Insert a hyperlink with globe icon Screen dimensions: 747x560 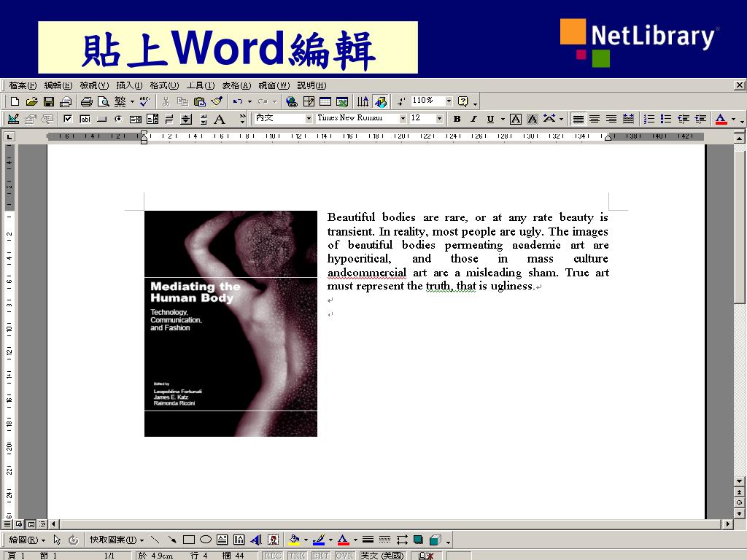tap(292, 101)
